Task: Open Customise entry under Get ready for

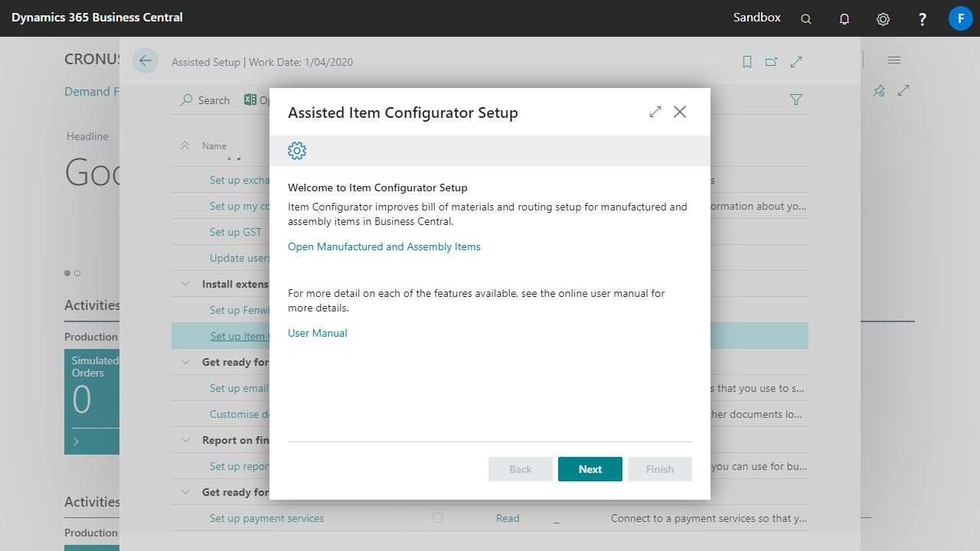Action: tap(240, 414)
